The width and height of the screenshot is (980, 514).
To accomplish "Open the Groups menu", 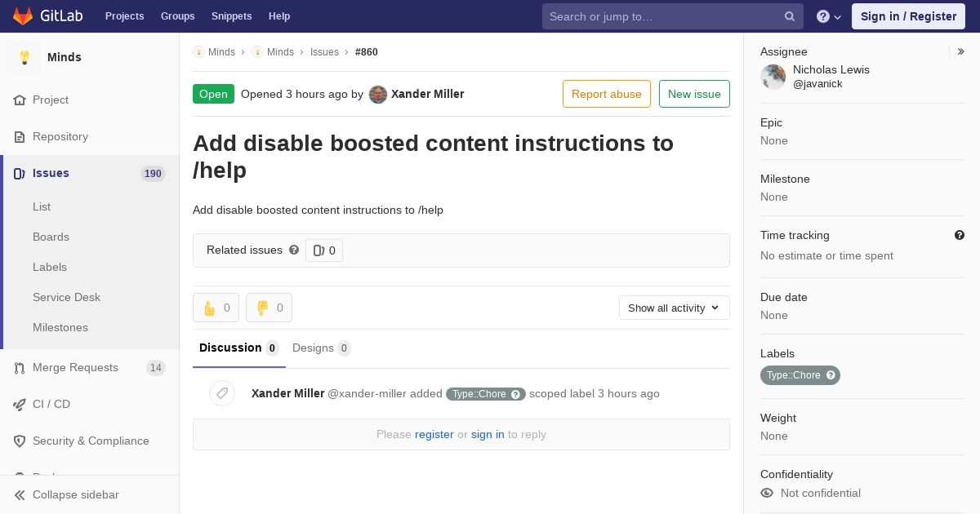I will pos(177,16).
